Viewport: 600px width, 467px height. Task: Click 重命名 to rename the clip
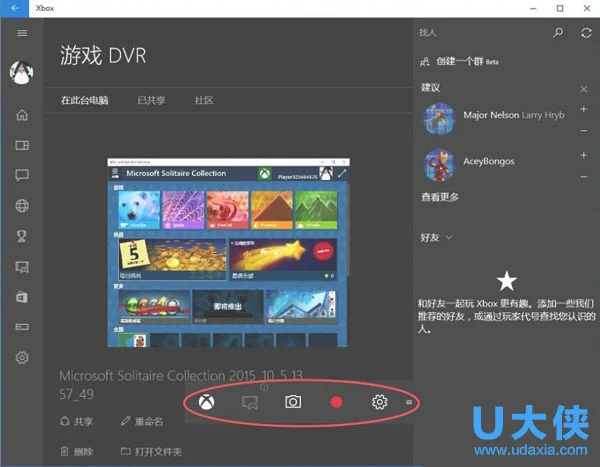(x=142, y=422)
